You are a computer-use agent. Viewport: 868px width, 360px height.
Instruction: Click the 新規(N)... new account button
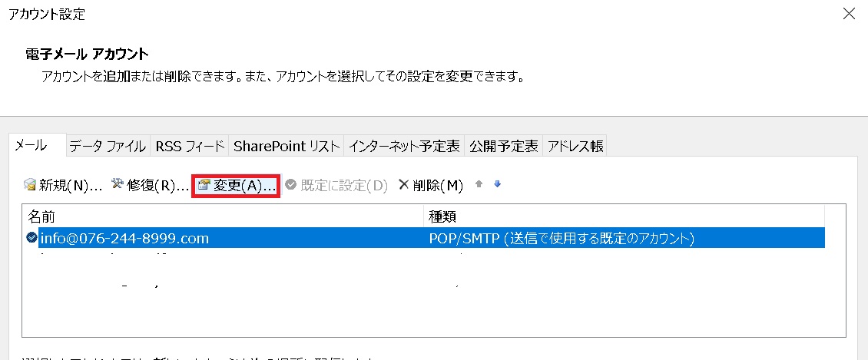tap(63, 185)
